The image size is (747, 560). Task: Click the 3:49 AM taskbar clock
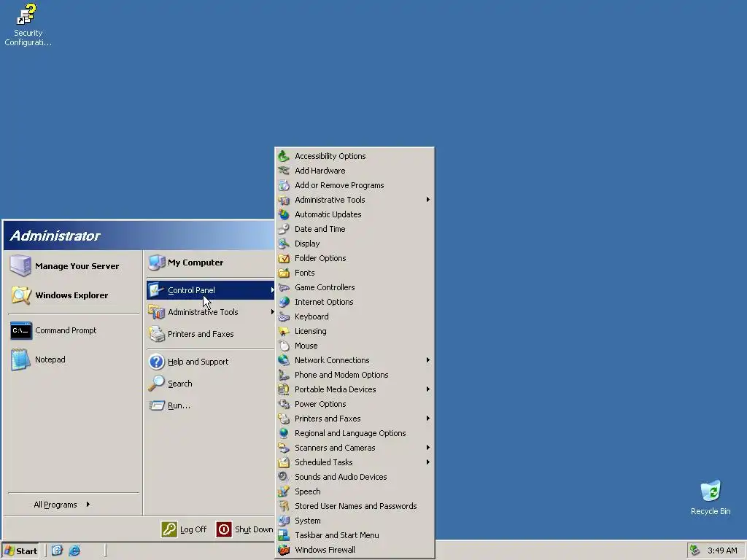722,551
